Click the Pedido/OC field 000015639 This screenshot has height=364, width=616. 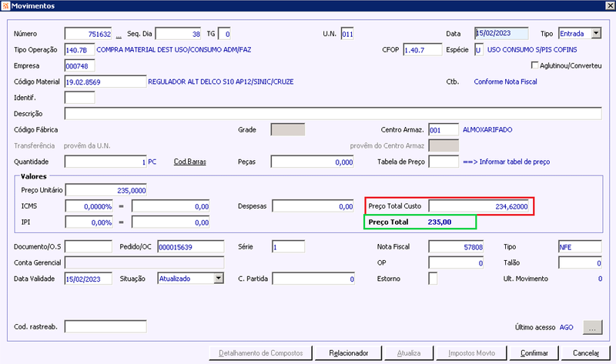(x=191, y=246)
